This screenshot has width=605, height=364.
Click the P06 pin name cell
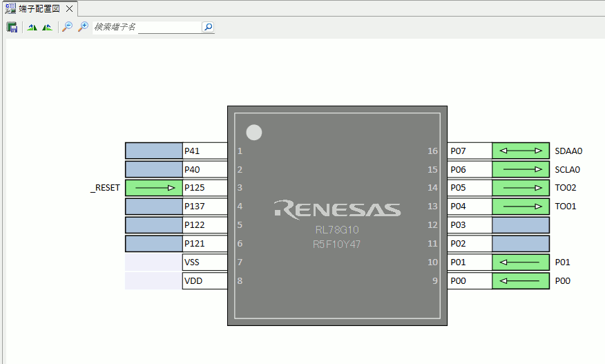(x=470, y=169)
